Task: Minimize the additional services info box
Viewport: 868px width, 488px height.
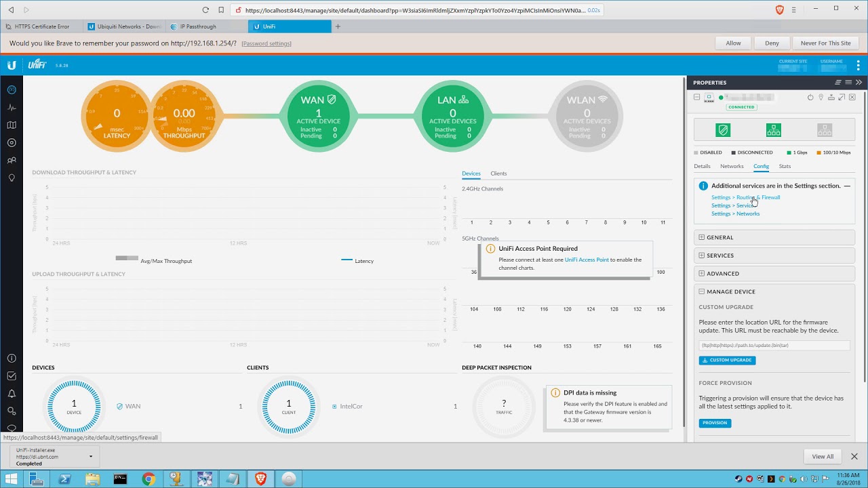Action: point(847,186)
